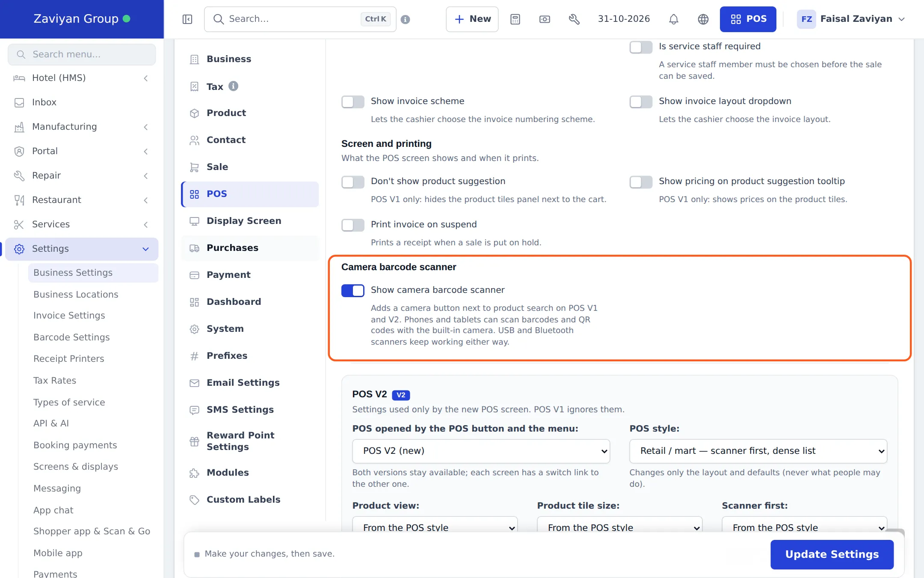
Task: Click the Email Settings envelope icon
Action: [195, 383]
